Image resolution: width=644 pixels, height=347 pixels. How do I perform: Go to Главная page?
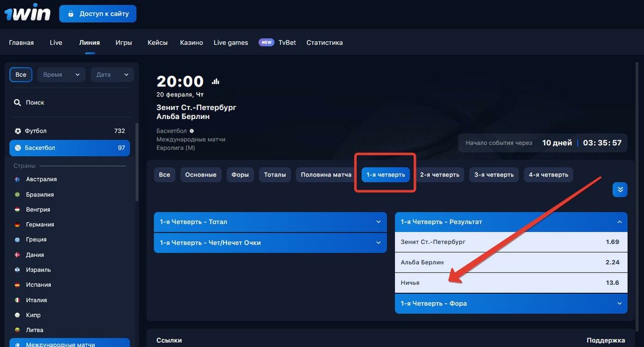click(21, 43)
